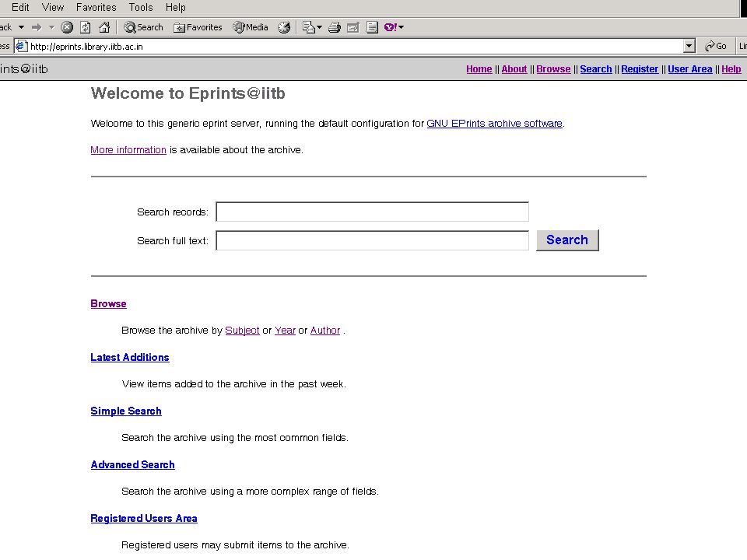The width and height of the screenshot is (747, 560).
Task: Open About in the top navigation
Action: point(514,69)
